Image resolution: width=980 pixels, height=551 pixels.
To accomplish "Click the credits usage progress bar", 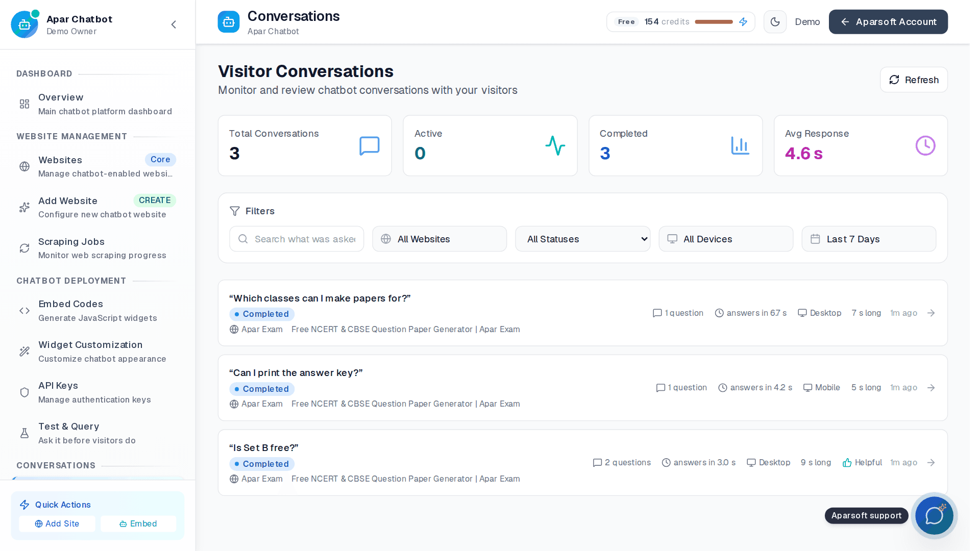I will tap(714, 22).
